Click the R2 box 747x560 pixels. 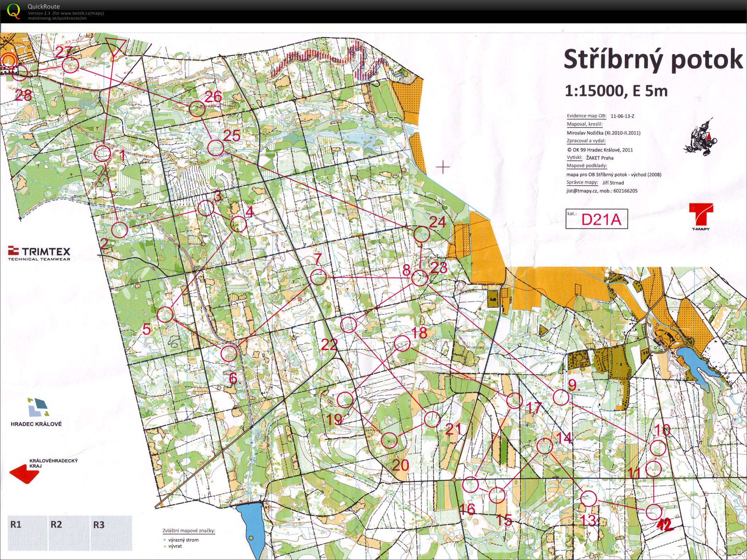tap(68, 533)
